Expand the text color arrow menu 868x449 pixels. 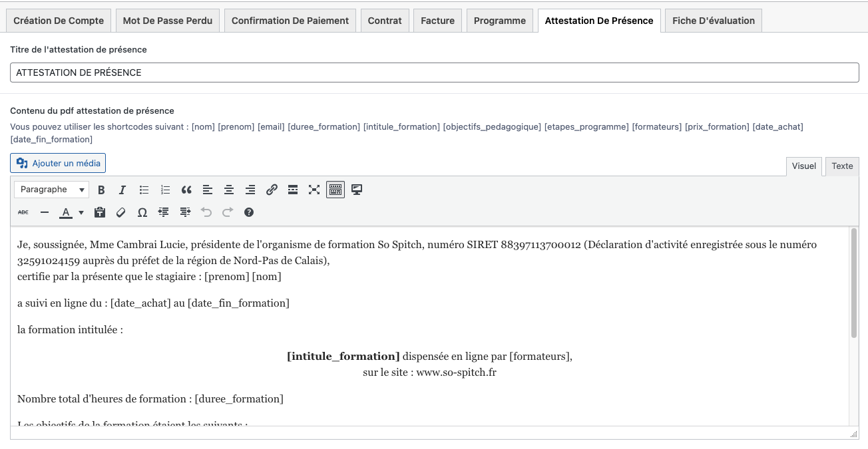point(81,213)
